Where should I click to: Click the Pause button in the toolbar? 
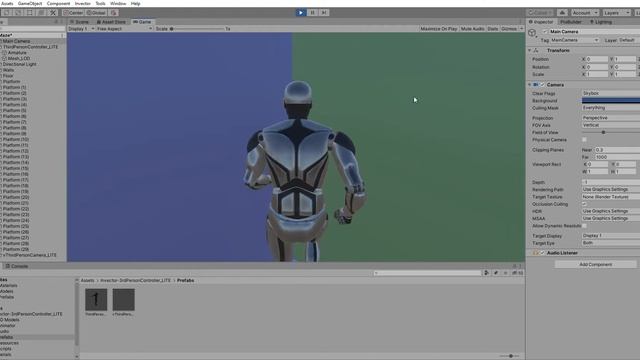tap(313, 13)
